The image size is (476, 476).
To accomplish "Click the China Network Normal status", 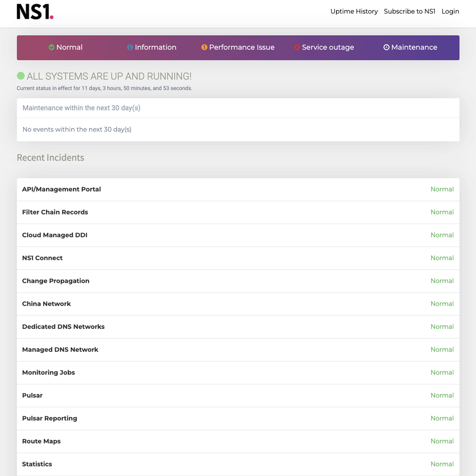I will pyautogui.click(x=442, y=304).
